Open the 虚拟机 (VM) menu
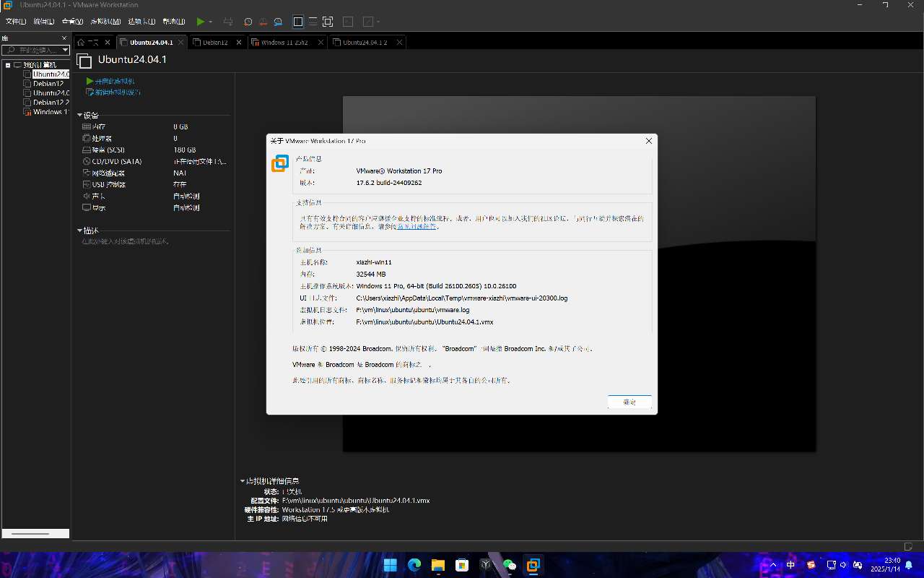The height and width of the screenshot is (578, 924). [105, 22]
